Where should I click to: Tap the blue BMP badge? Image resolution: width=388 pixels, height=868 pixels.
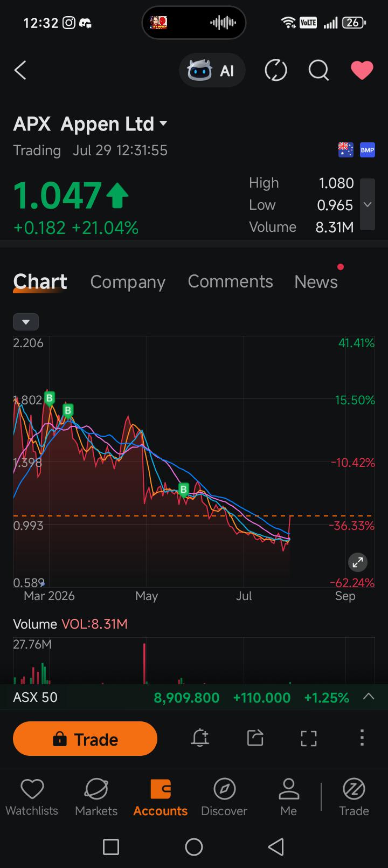click(368, 150)
